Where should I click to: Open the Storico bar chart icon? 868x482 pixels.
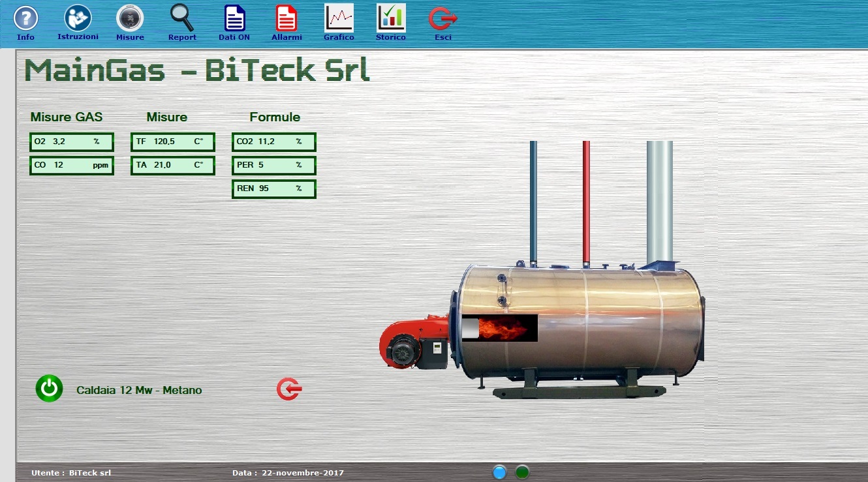click(x=391, y=18)
